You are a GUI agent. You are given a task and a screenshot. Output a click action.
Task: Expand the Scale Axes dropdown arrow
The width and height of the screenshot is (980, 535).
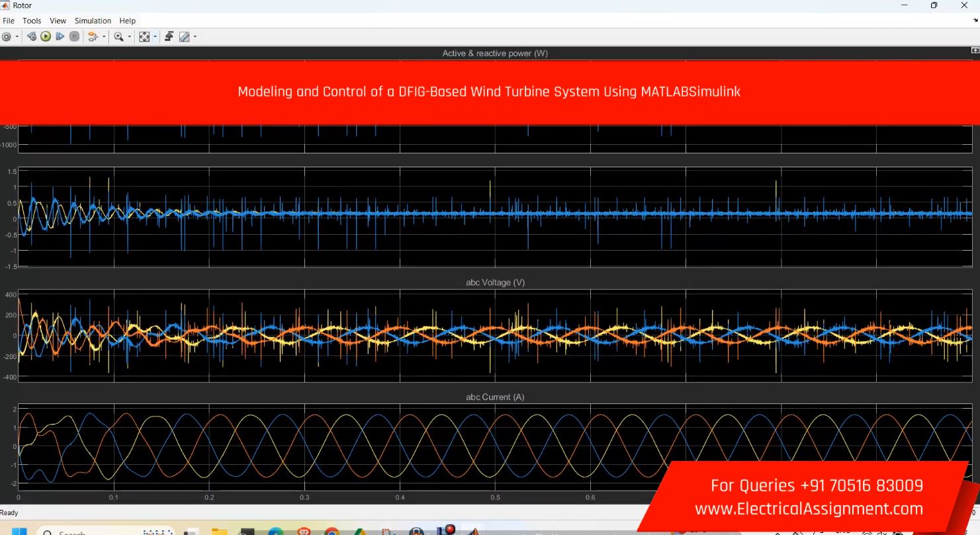click(156, 37)
